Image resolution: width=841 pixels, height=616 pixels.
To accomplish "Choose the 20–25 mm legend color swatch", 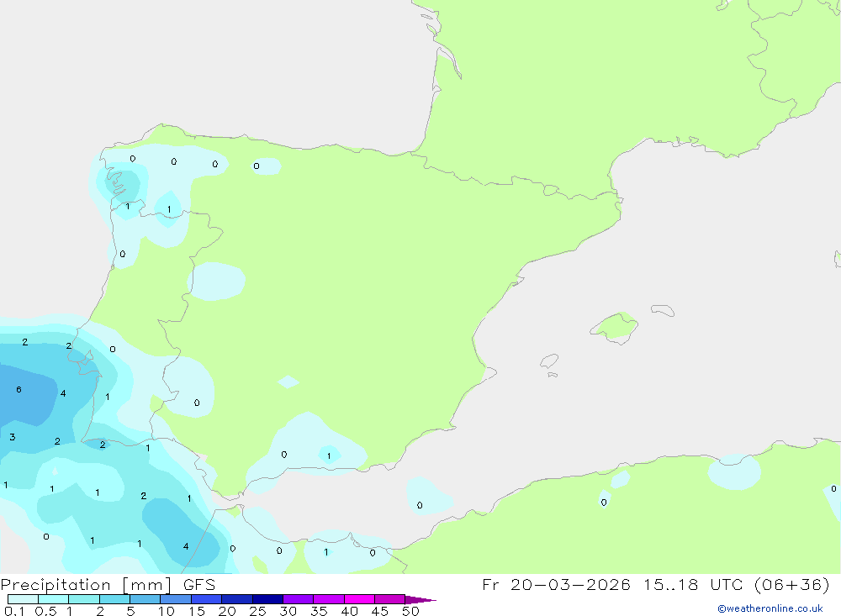I will pos(237,599).
